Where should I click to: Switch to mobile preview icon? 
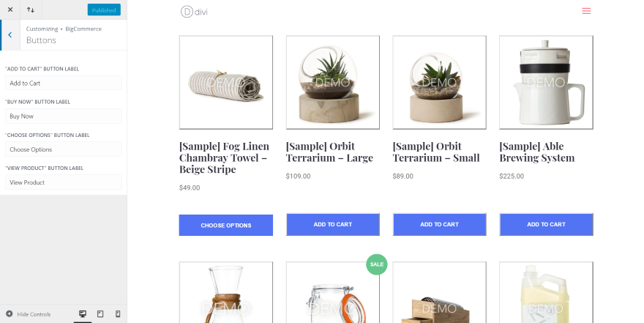click(x=118, y=314)
